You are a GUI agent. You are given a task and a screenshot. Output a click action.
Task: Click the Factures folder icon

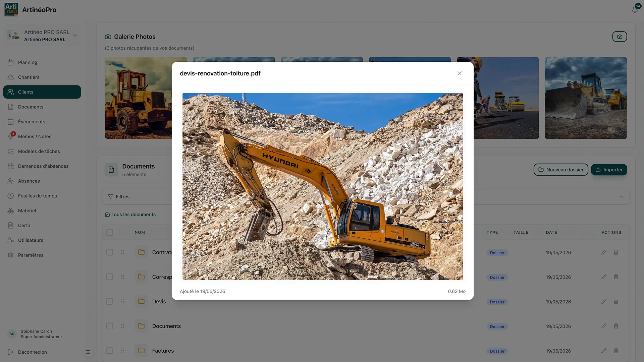coord(142,351)
